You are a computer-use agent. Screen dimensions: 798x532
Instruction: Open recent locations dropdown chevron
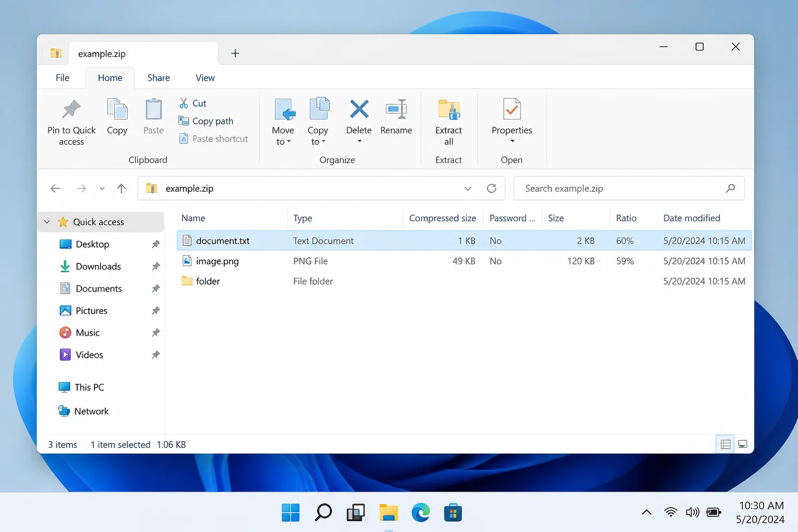coord(102,189)
